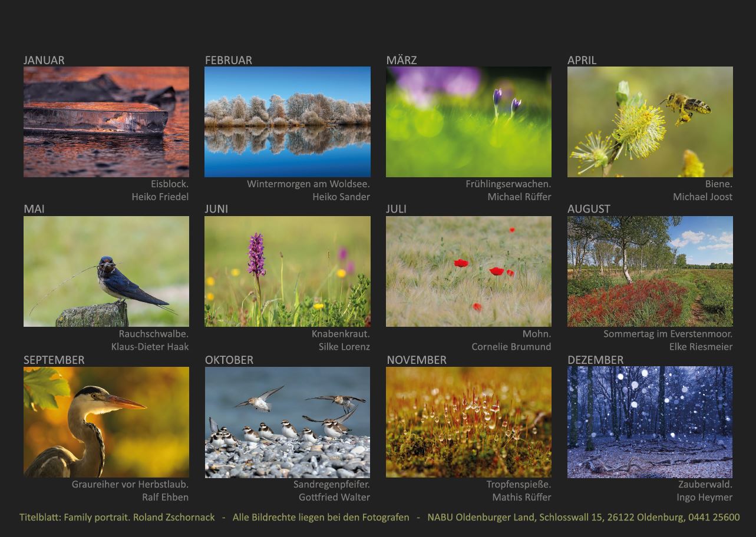Click the caption 'Biene.'
Image resolution: width=756 pixels, height=537 pixels.
point(719,184)
